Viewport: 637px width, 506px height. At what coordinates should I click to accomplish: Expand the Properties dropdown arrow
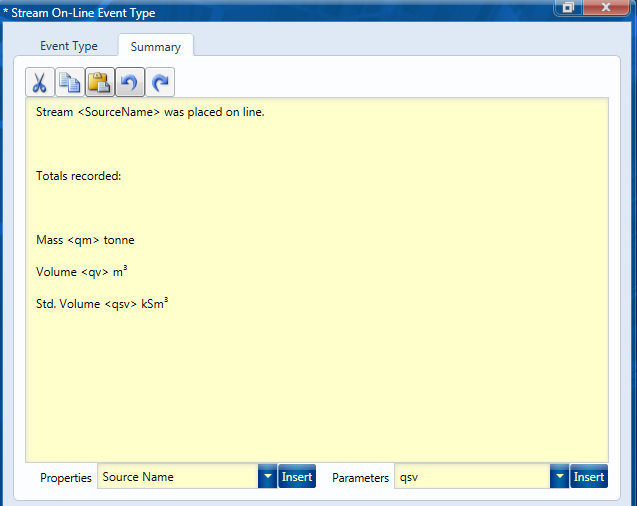tap(267, 476)
